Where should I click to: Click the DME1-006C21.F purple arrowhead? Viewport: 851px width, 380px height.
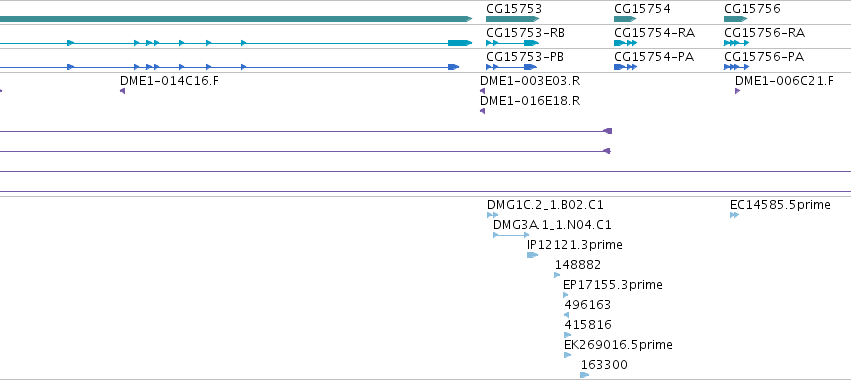point(738,91)
